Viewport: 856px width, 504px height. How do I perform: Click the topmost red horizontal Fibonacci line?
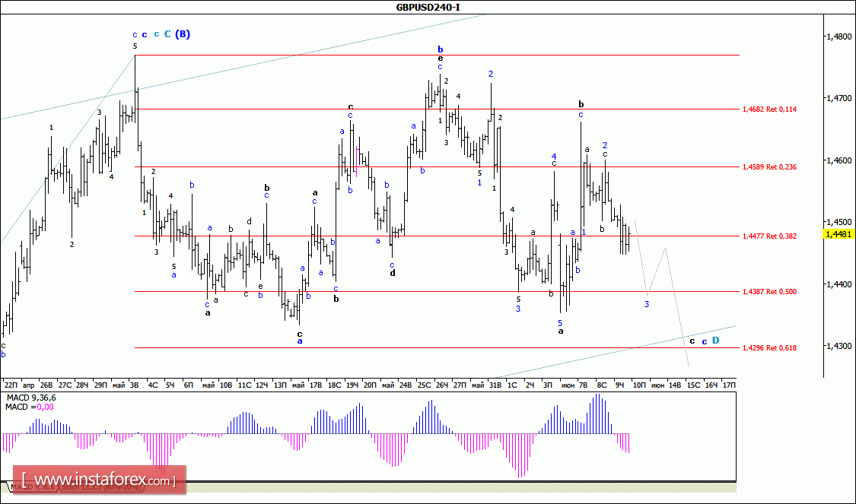click(457, 55)
